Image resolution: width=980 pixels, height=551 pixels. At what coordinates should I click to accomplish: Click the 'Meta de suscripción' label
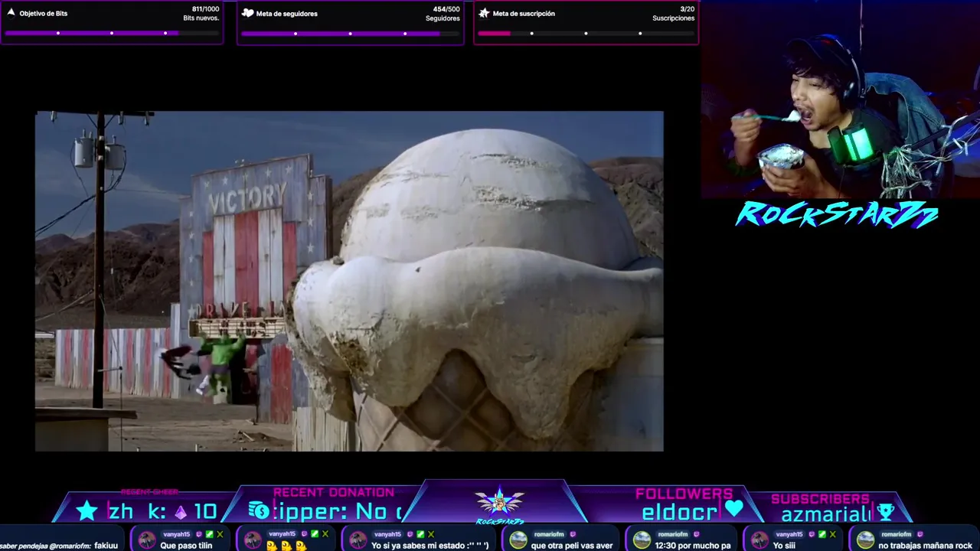coord(524,14)
